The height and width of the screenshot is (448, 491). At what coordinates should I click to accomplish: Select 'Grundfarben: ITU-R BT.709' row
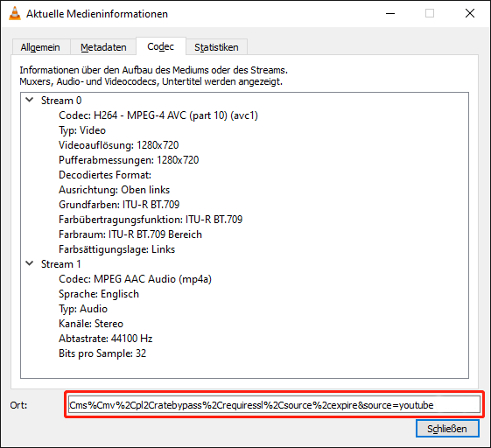click(x=119, y=205)
